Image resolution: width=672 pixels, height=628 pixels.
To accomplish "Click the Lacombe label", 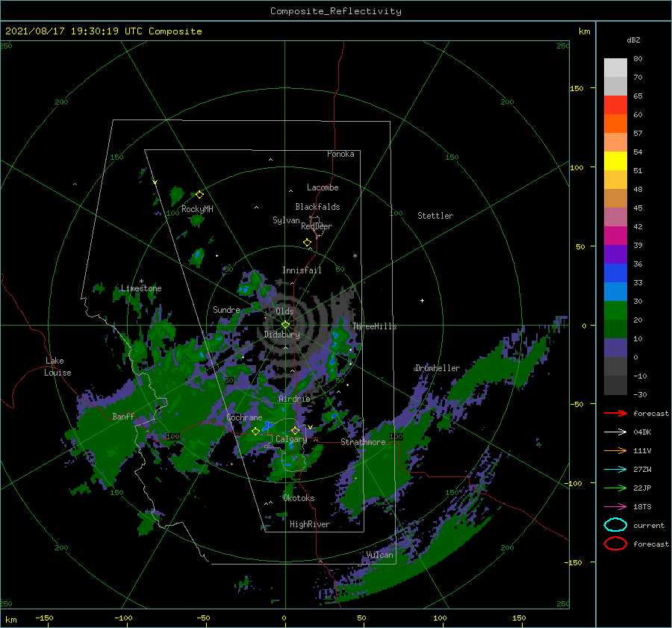I will [x=323, y=187].
